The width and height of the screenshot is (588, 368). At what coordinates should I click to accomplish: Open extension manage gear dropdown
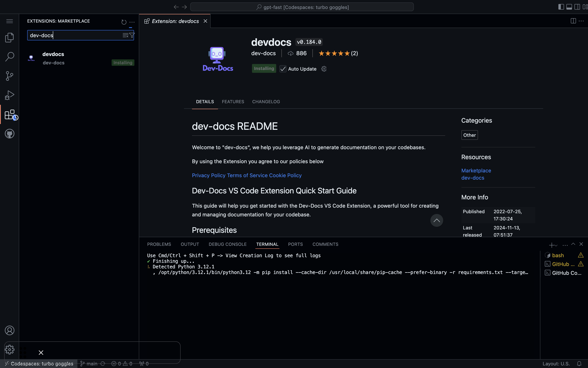(324, 69)
